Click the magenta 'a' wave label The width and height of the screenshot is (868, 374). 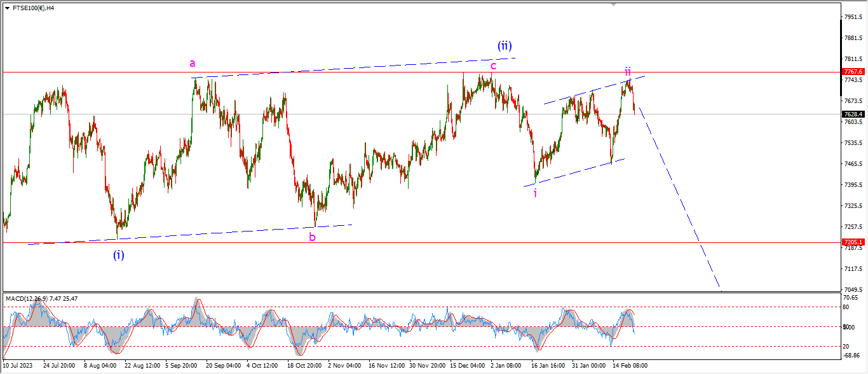[193, 63]
